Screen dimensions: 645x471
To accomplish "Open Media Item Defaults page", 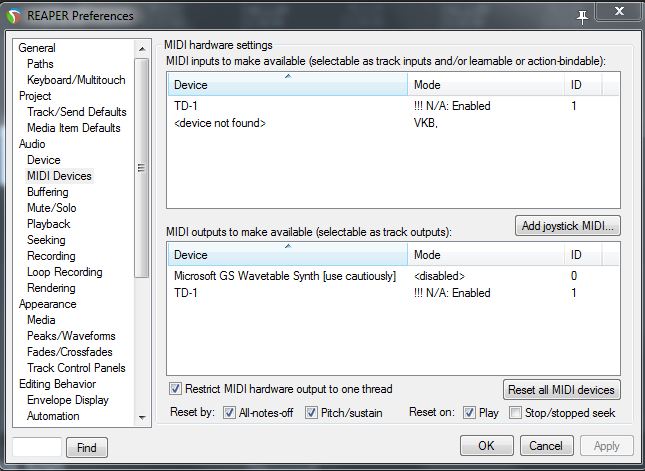I will pos(74,128).
